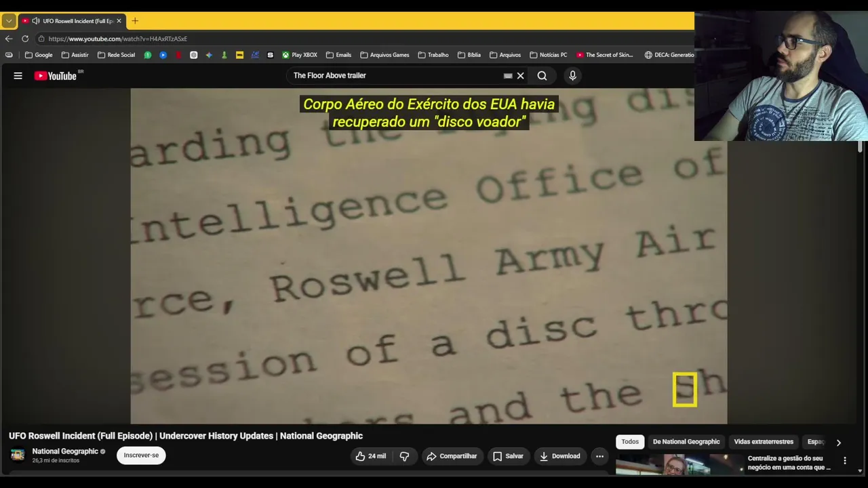Clear the YouTube search box text
The image size is (868, 488).
click(x=521, y=76)
